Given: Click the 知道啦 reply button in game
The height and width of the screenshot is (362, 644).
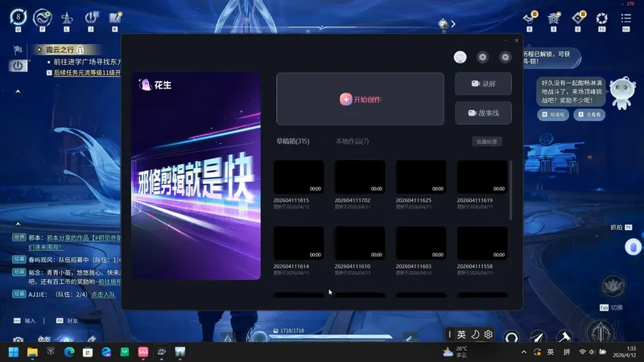Looking at the screenshot, I should click(x=553, y=114).
